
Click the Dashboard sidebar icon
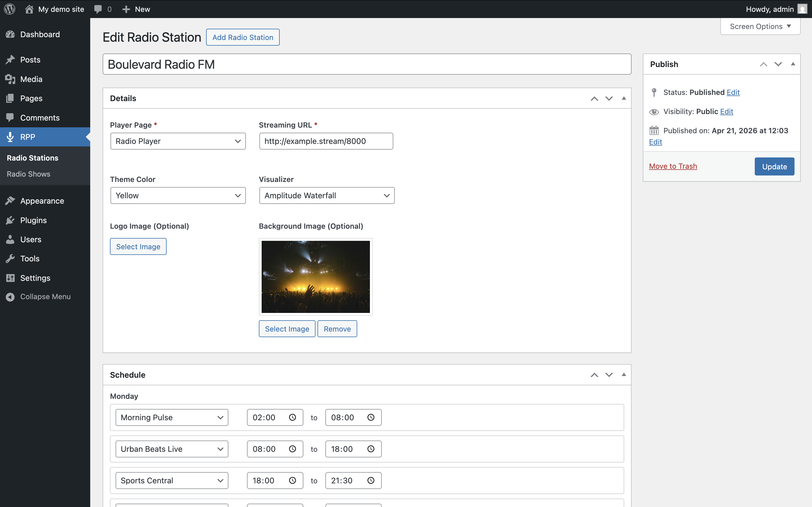click(10, 34)
